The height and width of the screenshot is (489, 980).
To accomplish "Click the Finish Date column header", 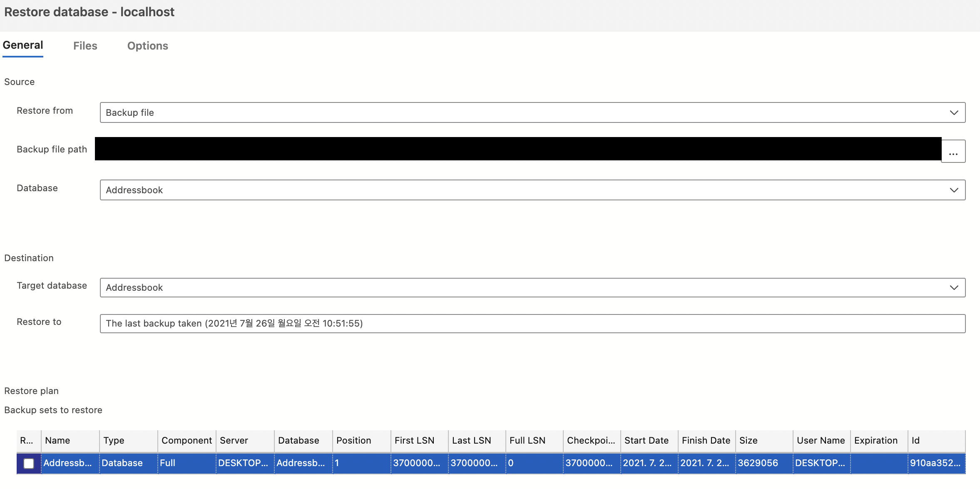I will click(x=706, y=441).
